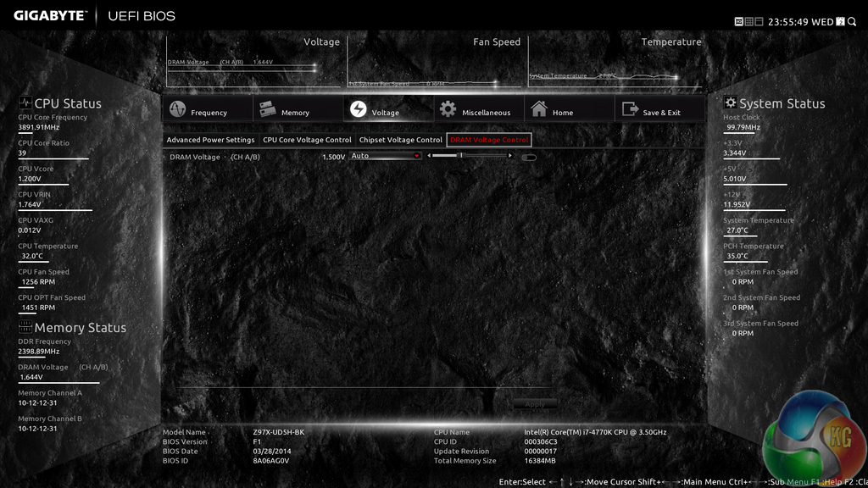The image size is (868, 488).
Task: Click the CPU Temperature 32.0°C reading
Action: [32, 256]
